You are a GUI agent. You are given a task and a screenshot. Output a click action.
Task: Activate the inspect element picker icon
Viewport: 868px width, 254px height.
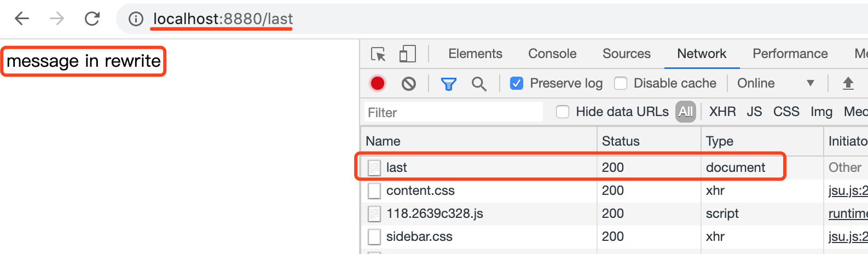(378, 54)
